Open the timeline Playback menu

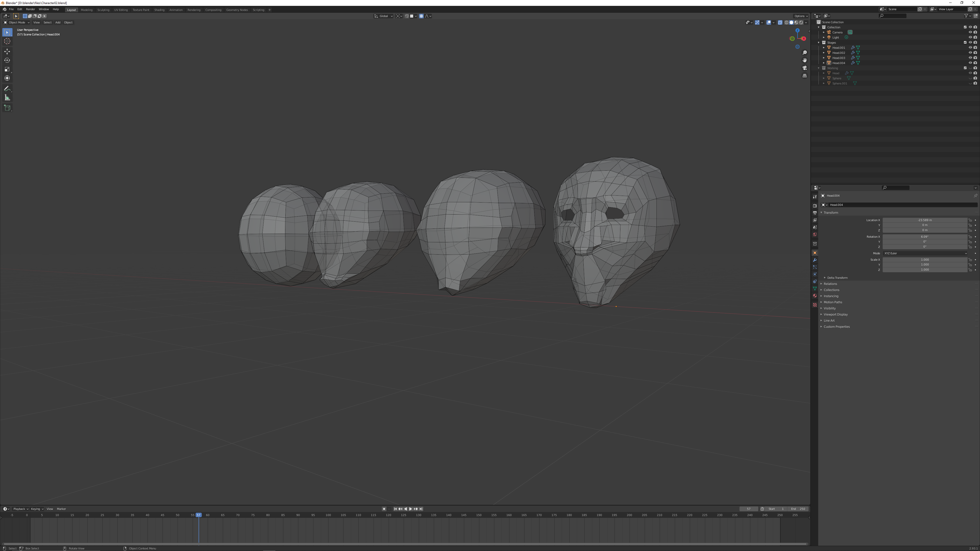click(20, 509)
